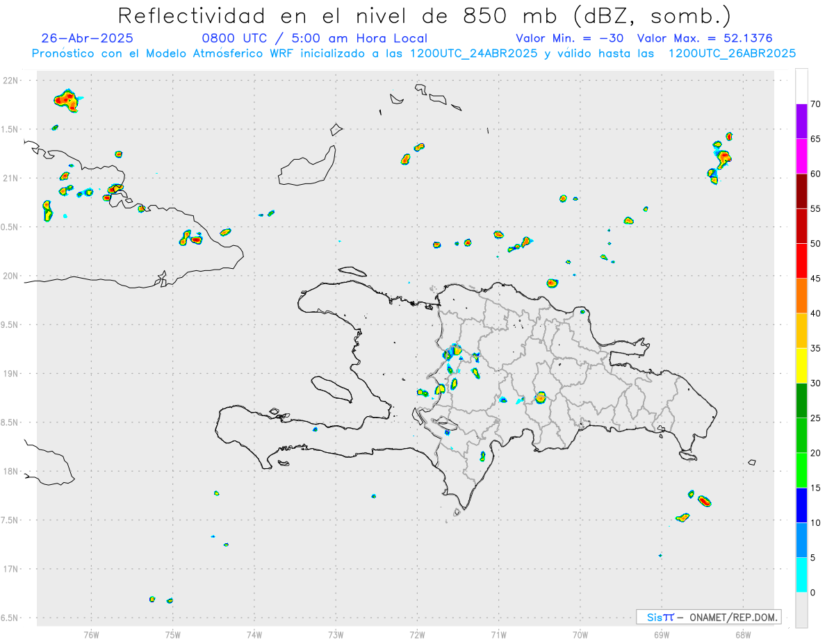Click the '75W' longitude axis label
Screen dimensions: 834x644
click(x=172, y=634)
